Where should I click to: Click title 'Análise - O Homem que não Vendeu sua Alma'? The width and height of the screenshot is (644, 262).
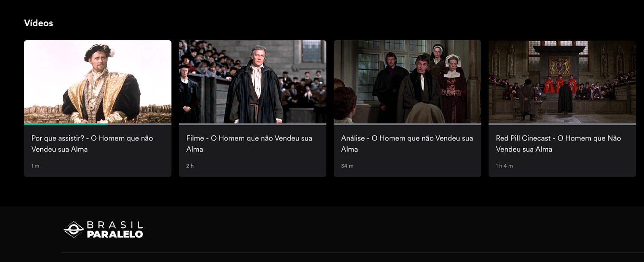click(407, 143)
